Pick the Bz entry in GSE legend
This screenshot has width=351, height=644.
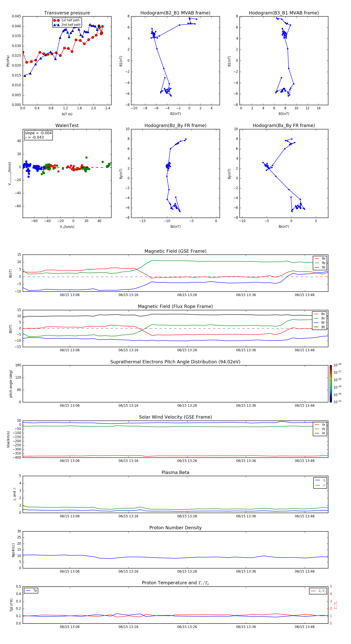[x=320, y=267]
